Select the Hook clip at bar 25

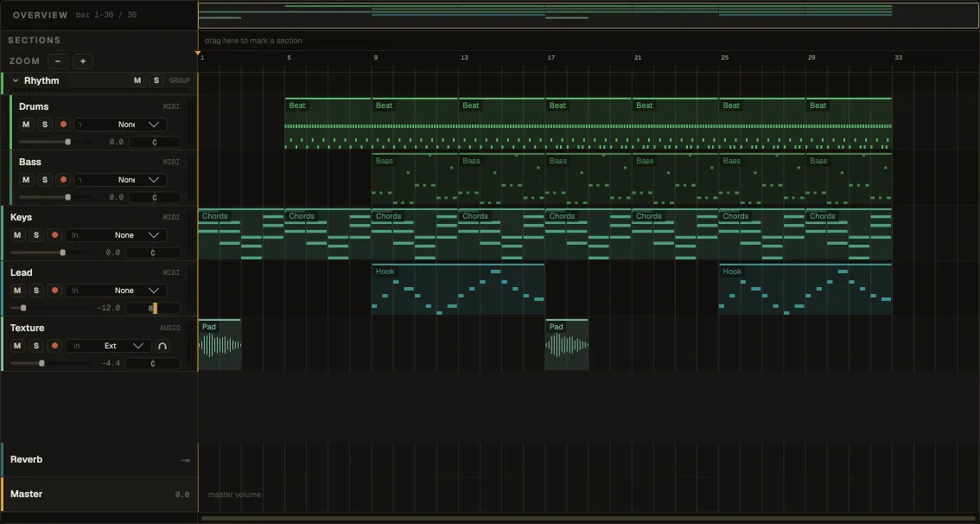coord(805,290)
